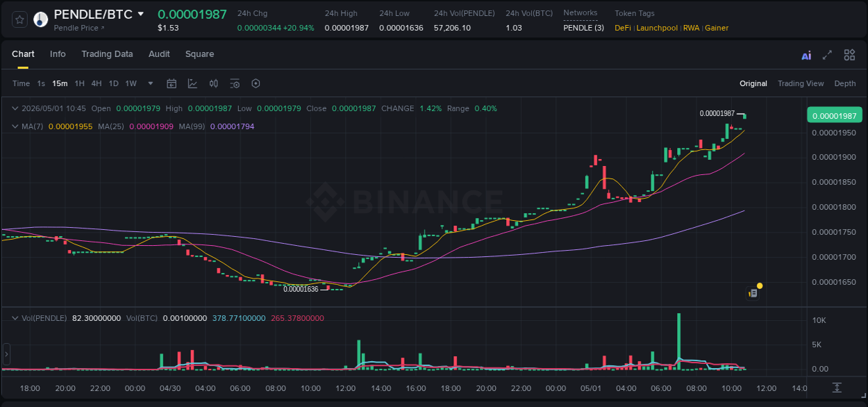868x407 pixels.
Task: Click the RWA token tag
Action: 692,28
